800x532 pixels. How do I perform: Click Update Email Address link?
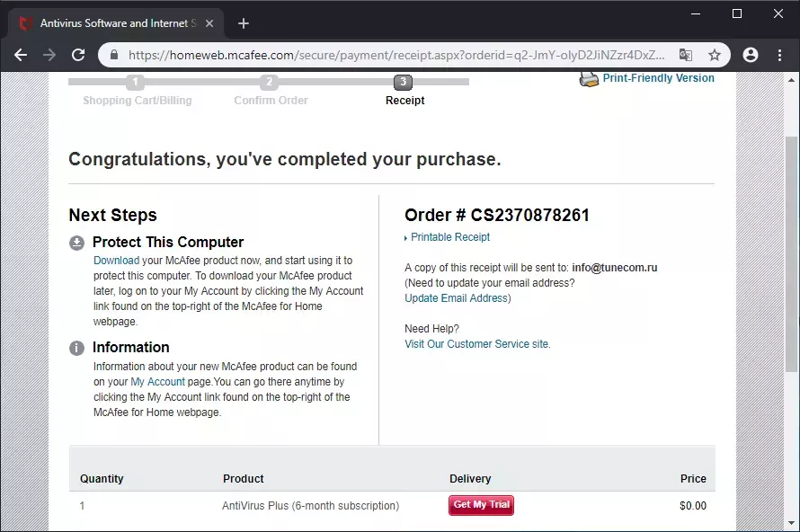(456, 297)
